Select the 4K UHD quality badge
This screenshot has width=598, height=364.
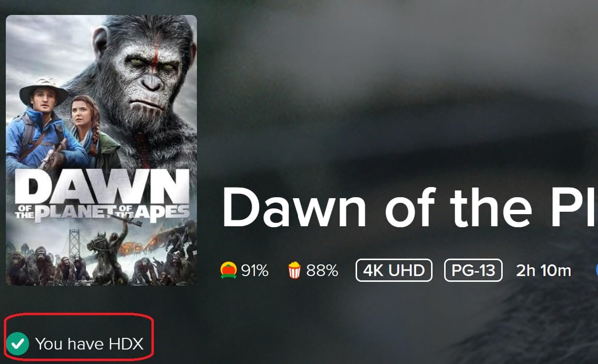[394, 270]
